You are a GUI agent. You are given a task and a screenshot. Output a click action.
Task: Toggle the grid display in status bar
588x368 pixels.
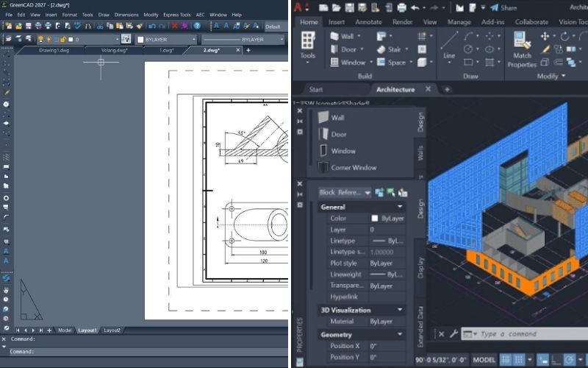tap(506, 360)
